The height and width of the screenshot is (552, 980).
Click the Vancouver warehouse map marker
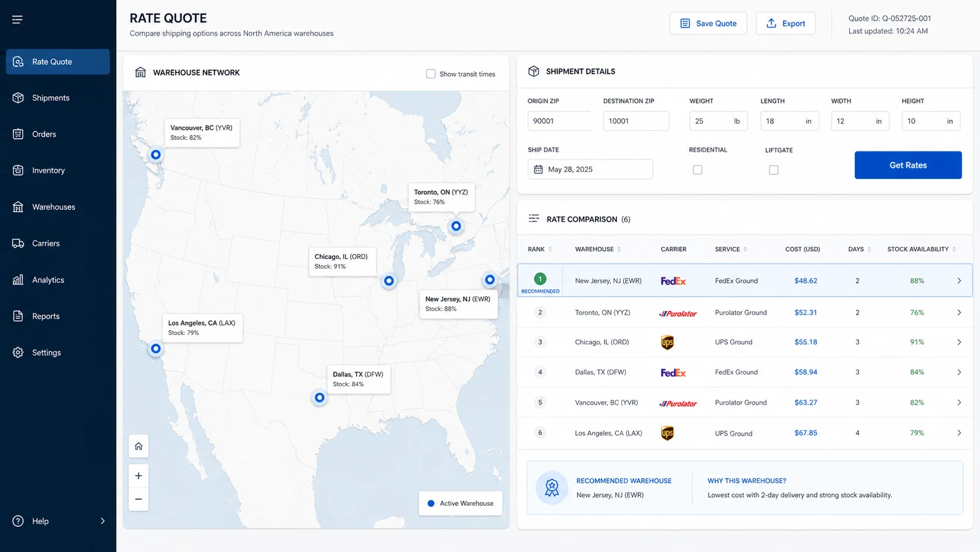[x=155, y=155]
